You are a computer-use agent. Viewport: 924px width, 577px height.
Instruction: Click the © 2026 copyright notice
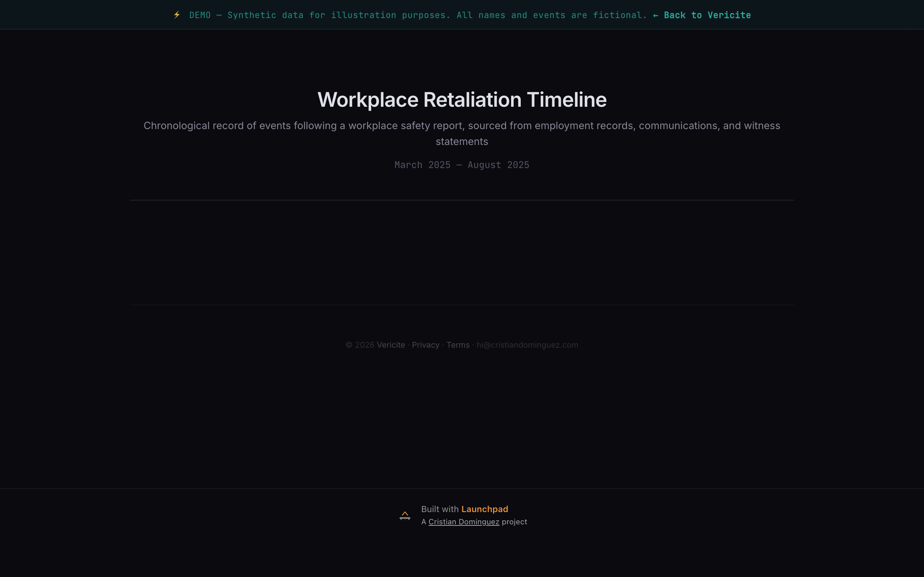pos(361,345)
